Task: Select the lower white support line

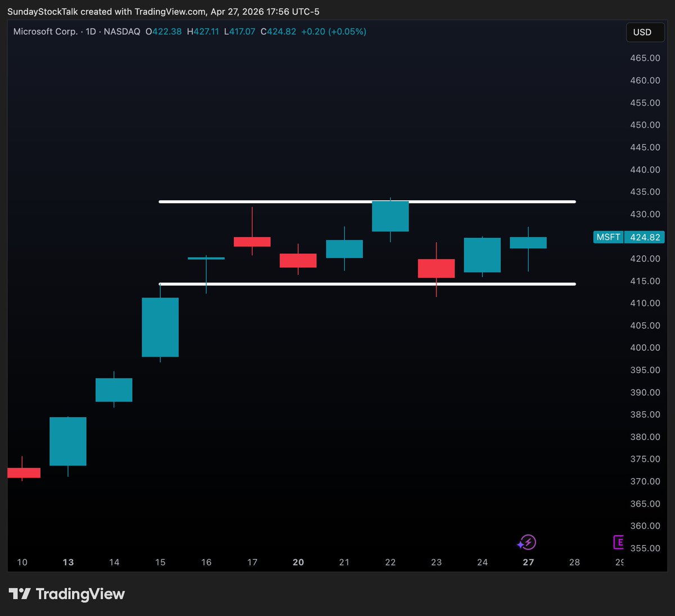Action: coord(367,284)
